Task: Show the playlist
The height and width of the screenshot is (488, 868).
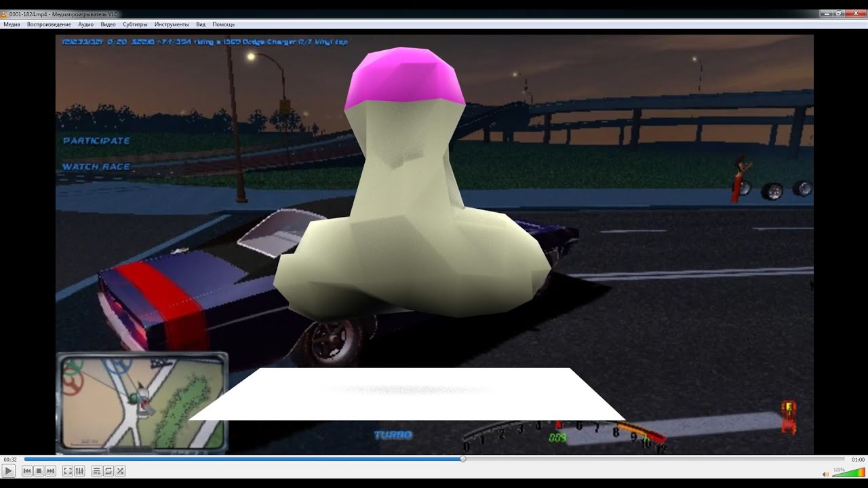Action: point(97,471)
